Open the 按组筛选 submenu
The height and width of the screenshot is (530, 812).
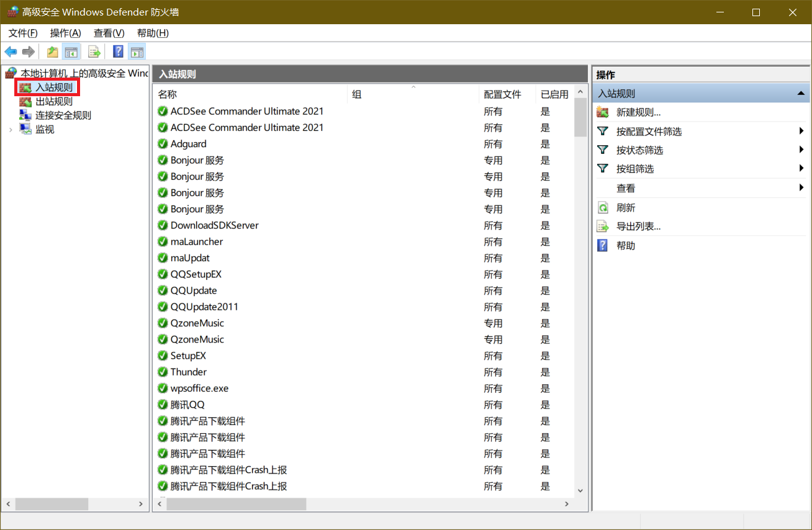(634, 169)
